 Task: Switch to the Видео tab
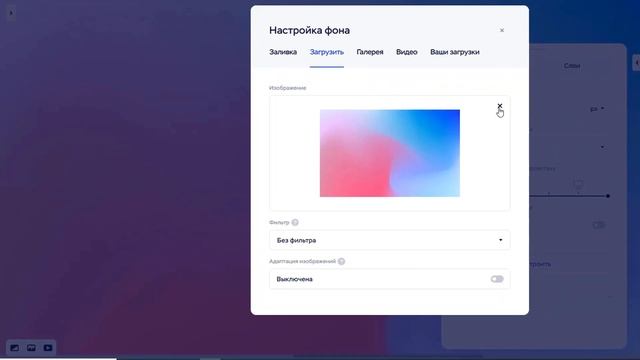[x=407, y=52]
